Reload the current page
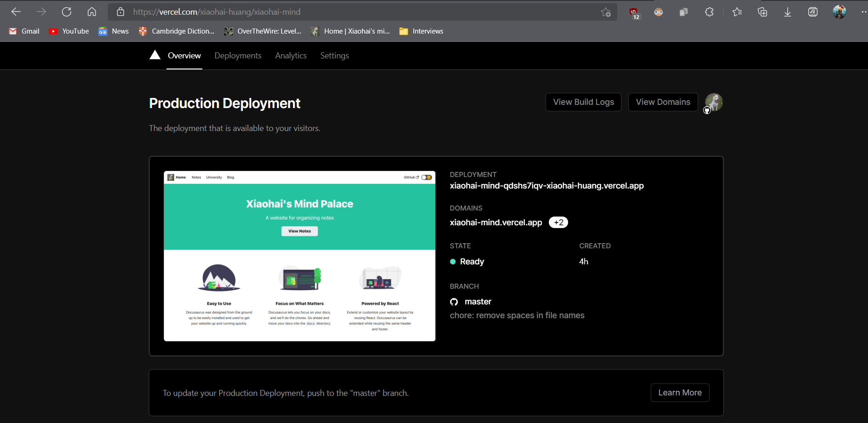This screenshot has height=423, width=868. (x=67, y=11)
